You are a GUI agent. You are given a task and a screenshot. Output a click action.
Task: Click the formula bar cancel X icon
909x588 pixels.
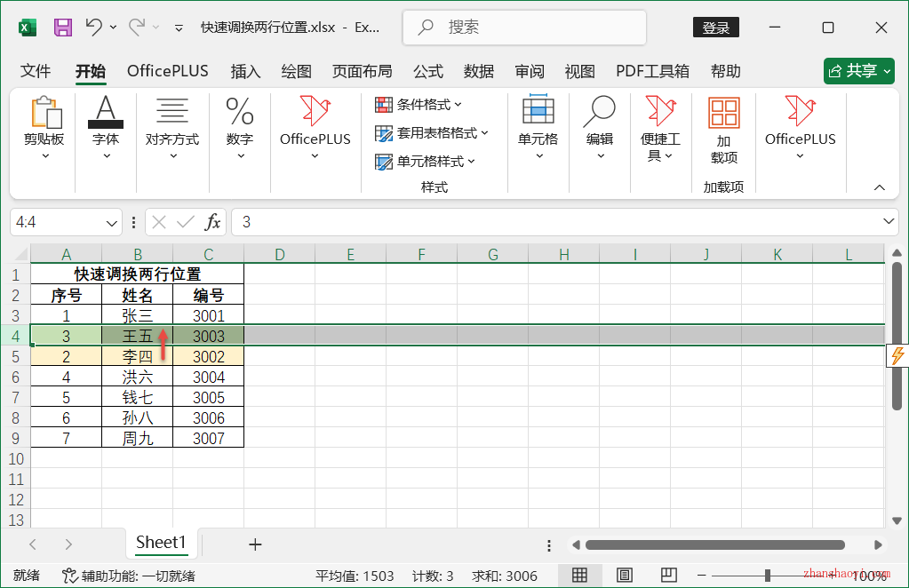[x=159, y=222]
